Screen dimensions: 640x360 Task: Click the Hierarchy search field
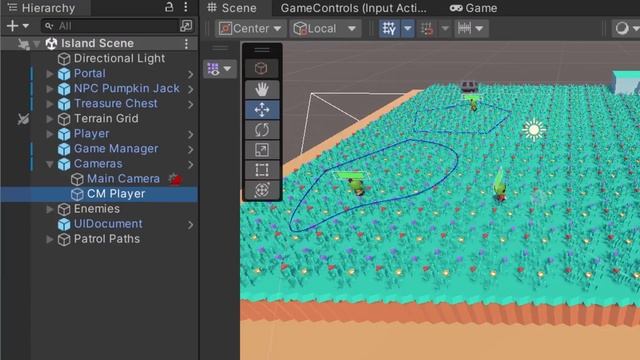click(110, 26)
